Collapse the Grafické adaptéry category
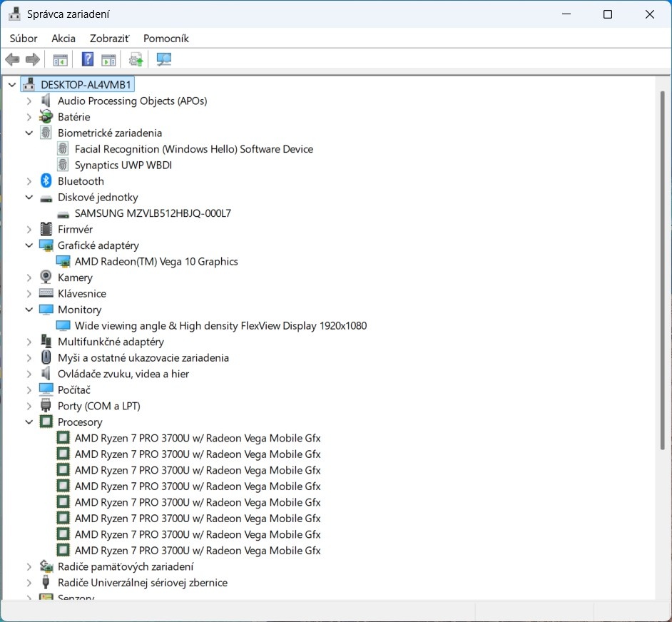Image resolution: width=672 pixels, height=622 pixels. point(29,245)
